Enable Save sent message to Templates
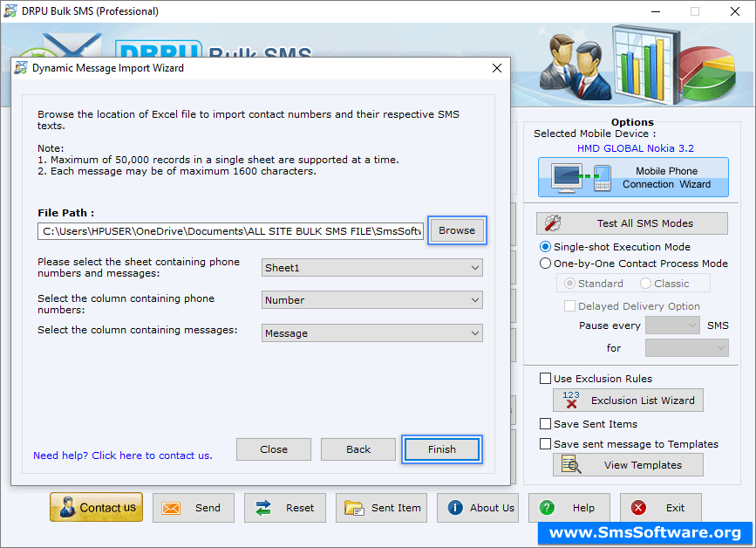756x548 pixels. 545,444
